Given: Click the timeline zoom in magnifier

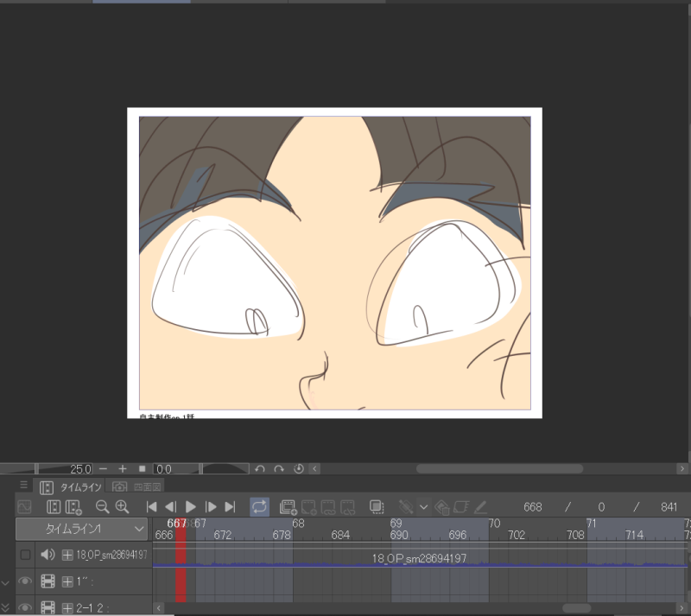Looking at the screenshot, I should (122, 507).
